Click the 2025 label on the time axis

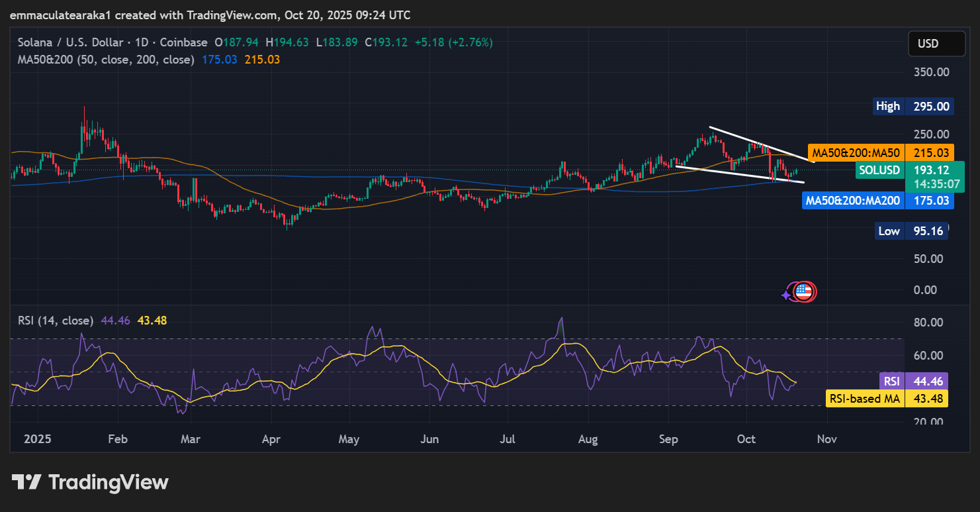click(x=38, y=439)
